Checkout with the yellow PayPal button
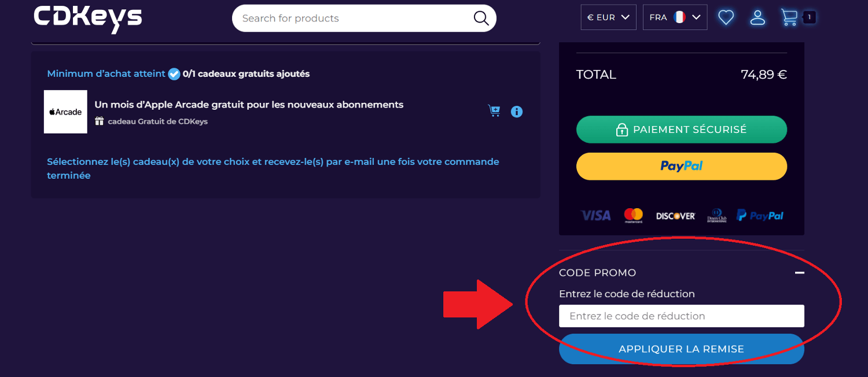The width and height of the screenshot is (868, 377). [681, 166]
